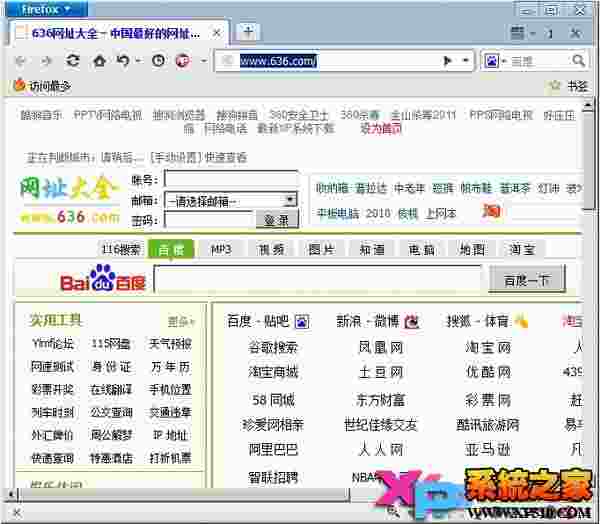This screenshot has height=524, width=600.
Task: Expand dropdown next to red toolbar icon
Action: 204,60
